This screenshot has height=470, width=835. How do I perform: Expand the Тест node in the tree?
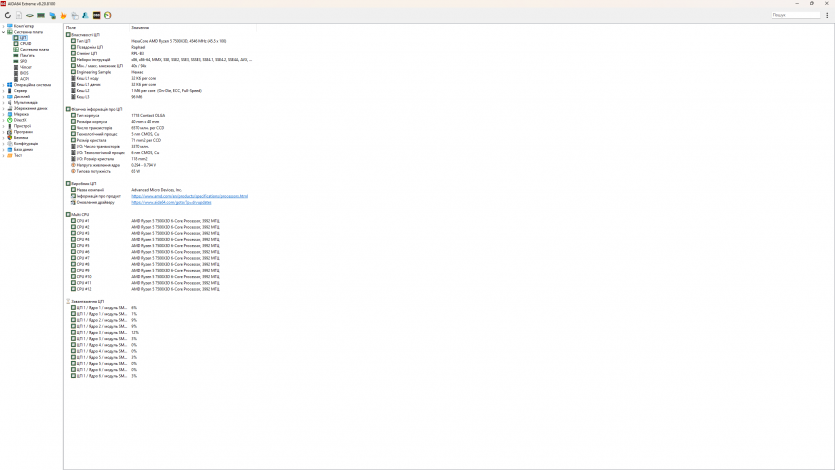(3, 155)
